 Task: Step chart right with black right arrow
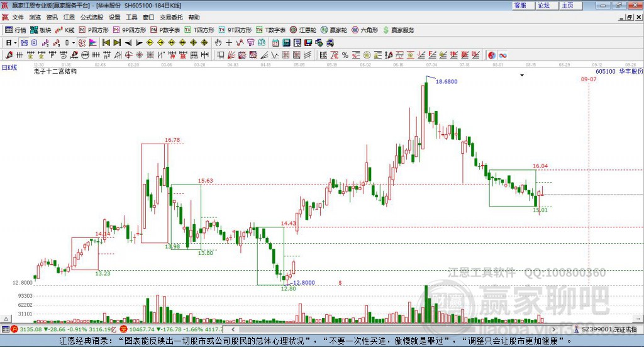point(139,43)
